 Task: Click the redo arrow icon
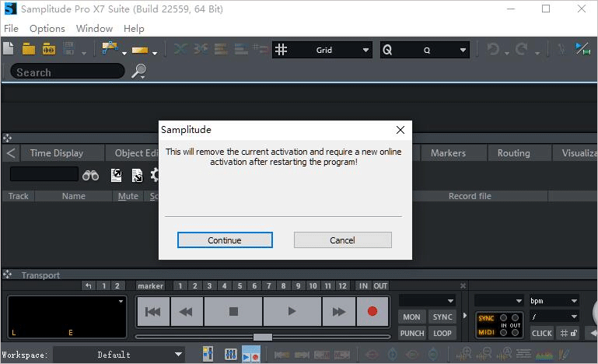[x=521, y=49]
